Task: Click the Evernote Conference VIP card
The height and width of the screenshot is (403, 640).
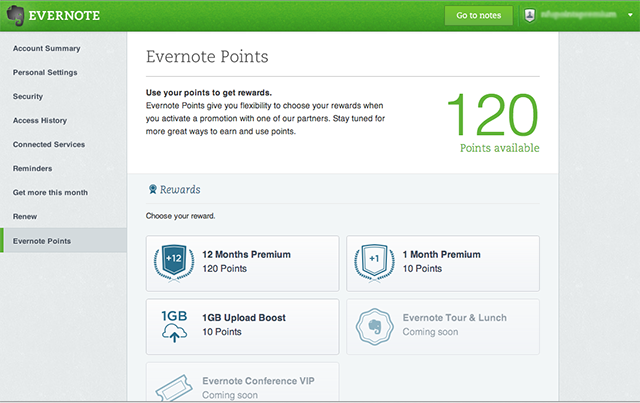Action: point(242,382)
